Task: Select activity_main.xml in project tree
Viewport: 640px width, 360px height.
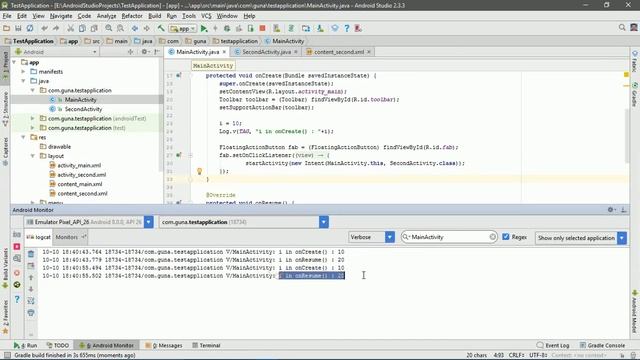Action: tap(79, 165)
